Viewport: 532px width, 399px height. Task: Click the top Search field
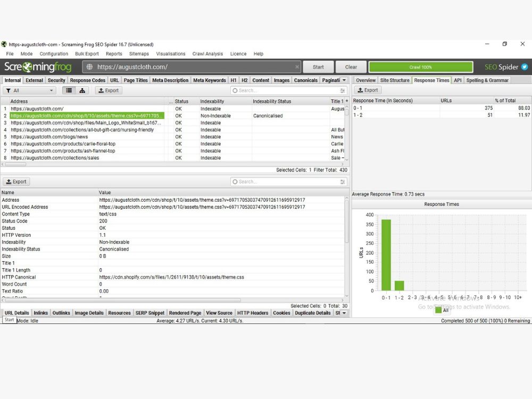288,90
